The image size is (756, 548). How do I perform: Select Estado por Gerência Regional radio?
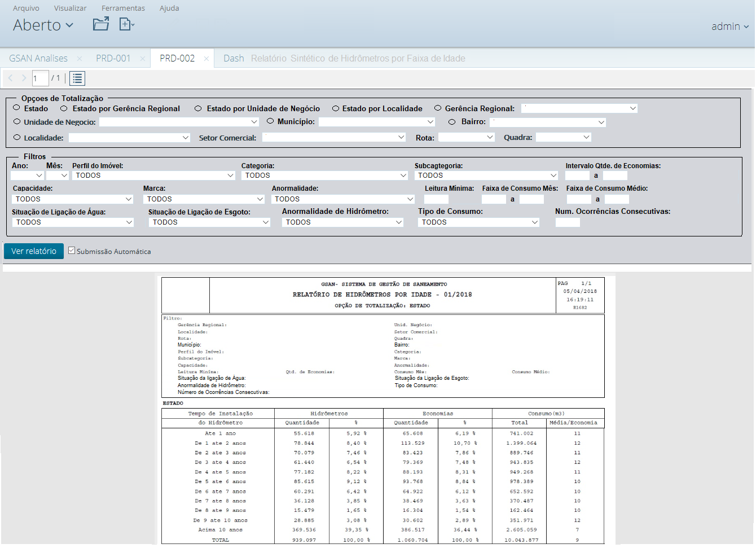[x=64, y=108]
